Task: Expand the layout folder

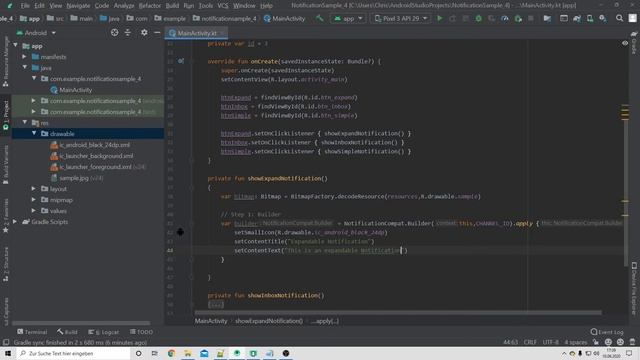Action: coord(34,189)
